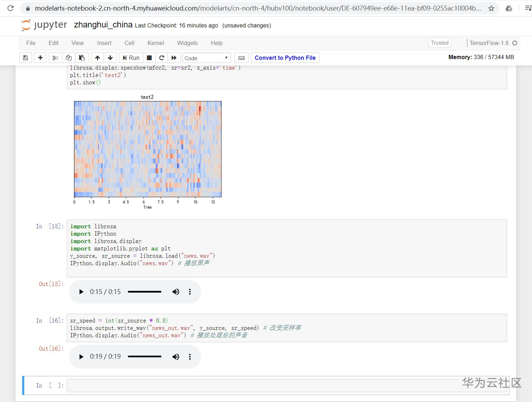The height and width of the screenshot is (402, 532).
Task: Bookmark this page with star icon
Action: tap(491, 8)
